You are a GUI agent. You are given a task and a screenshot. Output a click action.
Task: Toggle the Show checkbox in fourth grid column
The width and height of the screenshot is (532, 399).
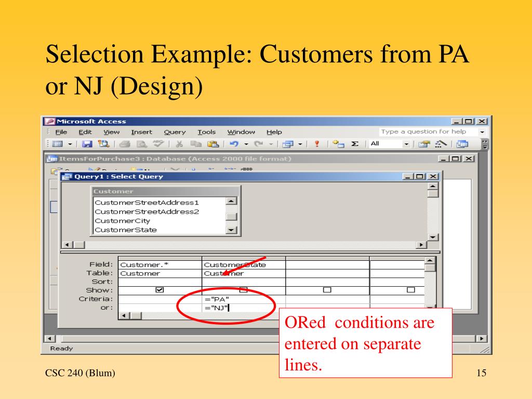pyautogui.click(x=411, y=290)
